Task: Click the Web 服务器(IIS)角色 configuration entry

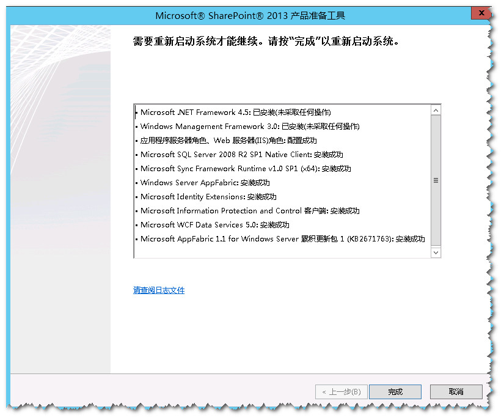Action: click(228, 141)
